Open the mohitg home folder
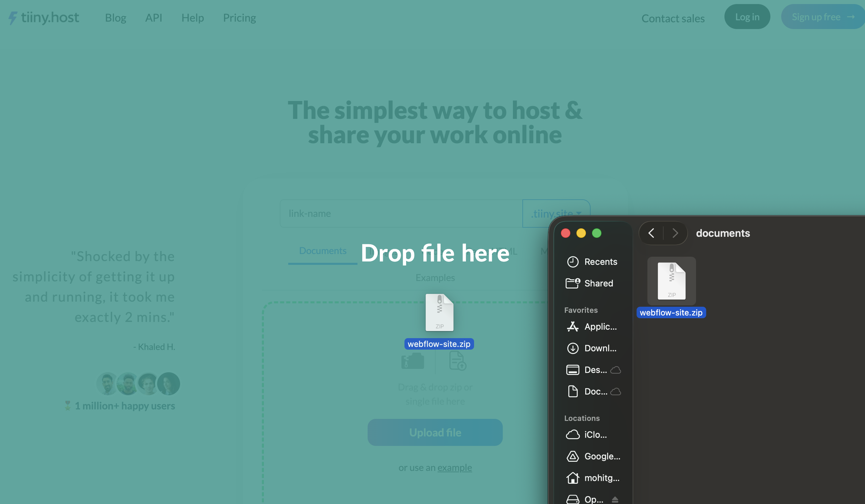 coord(601,478)
